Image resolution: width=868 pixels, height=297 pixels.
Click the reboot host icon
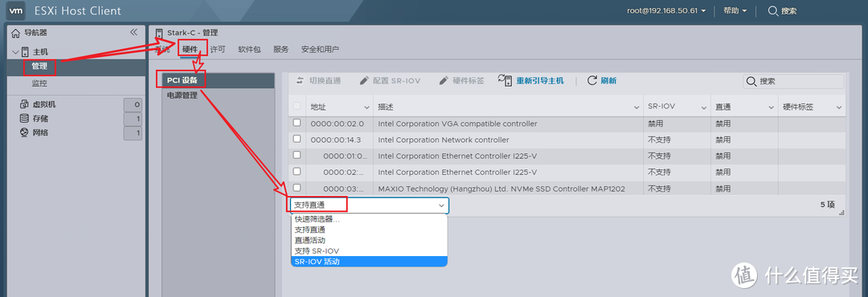[505, 80]
